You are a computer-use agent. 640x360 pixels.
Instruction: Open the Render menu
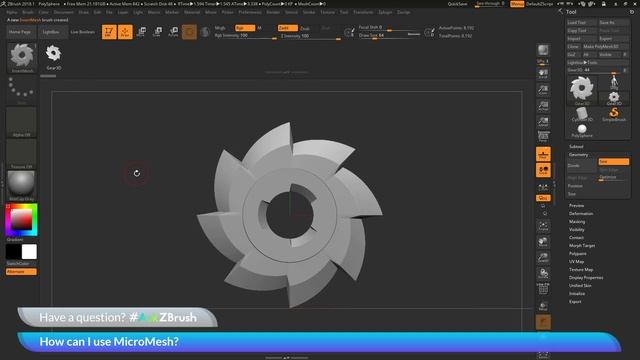273,12
